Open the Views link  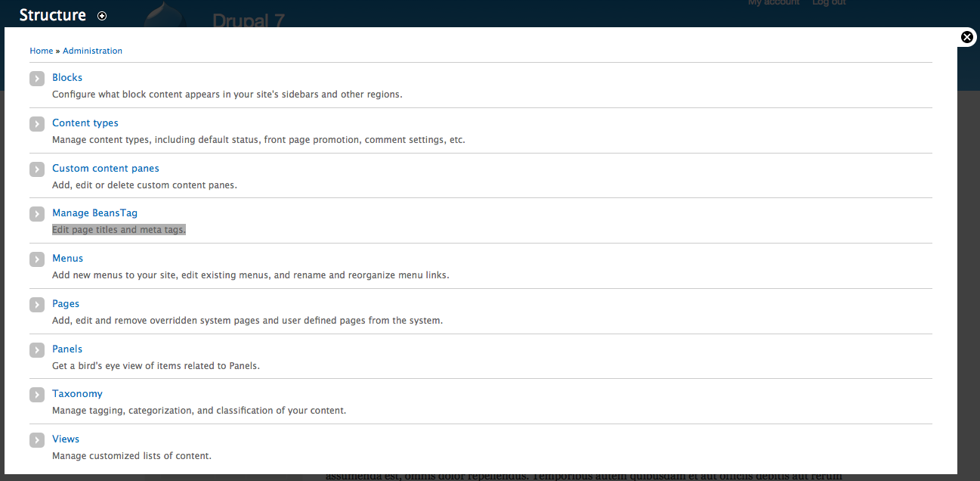[x=66, y=439]
